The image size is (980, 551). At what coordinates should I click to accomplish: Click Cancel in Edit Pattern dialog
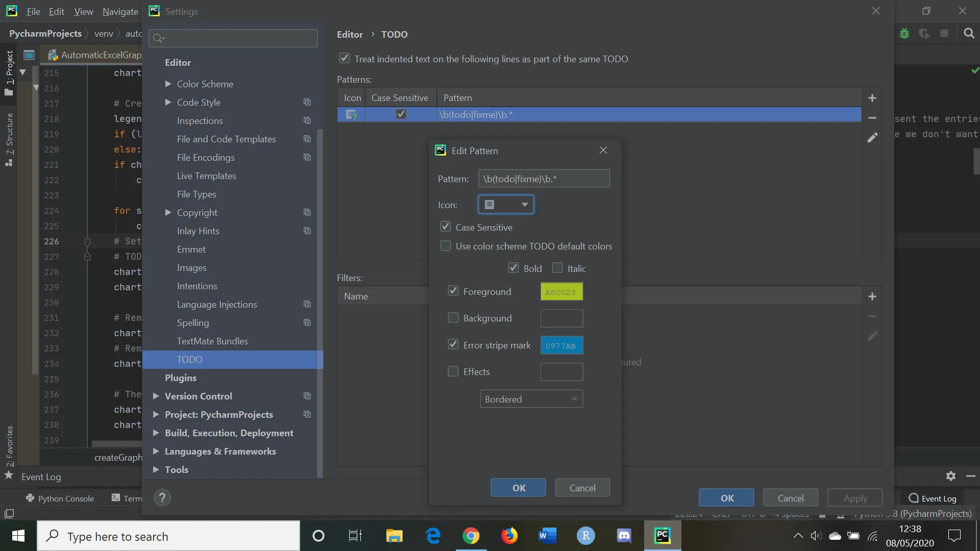[x=582, y=488]
